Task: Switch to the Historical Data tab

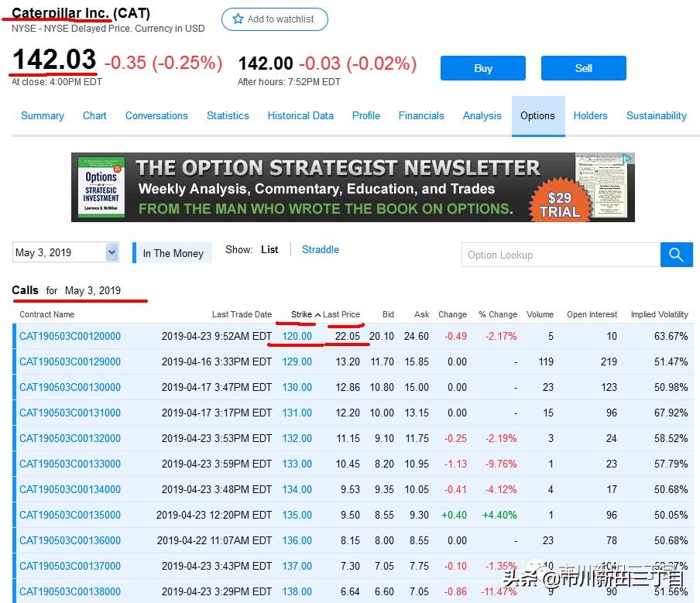Action: tap(300, 115)
